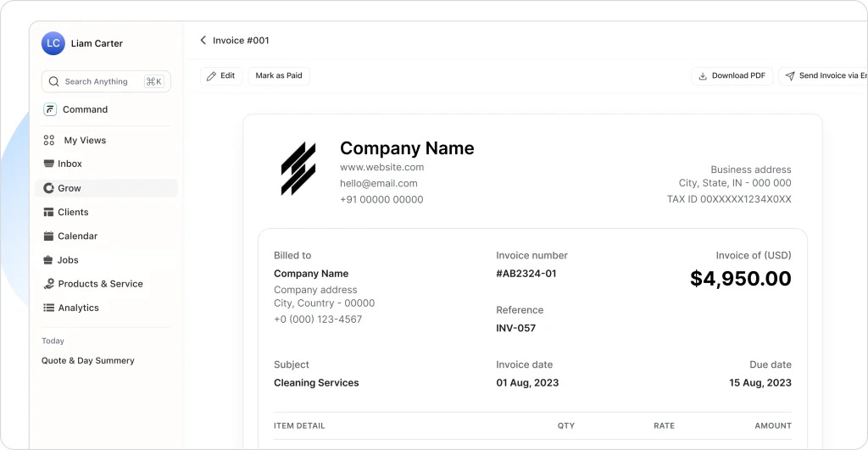Screen dimensions: 868x450
Task: Click the paper plane send icon
Action: (790, 75)
